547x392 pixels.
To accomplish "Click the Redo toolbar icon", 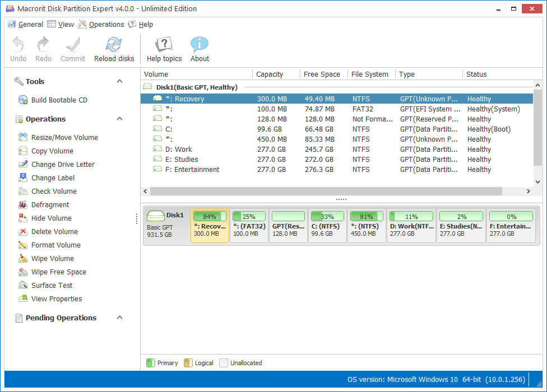I will (43, 44).
